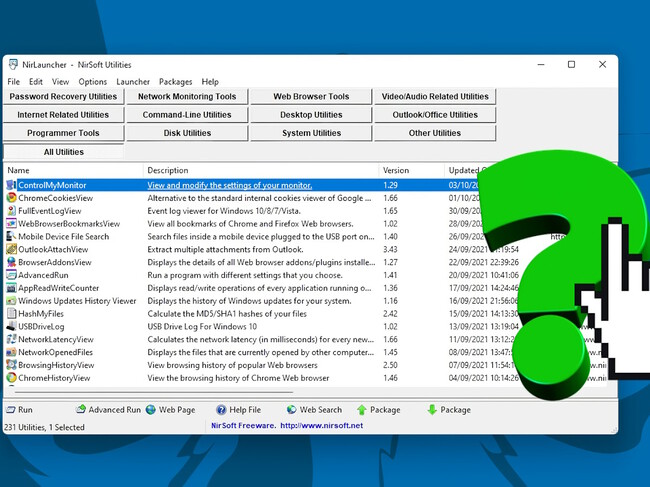Viewport: 650px width, 487px height.
Task: Click the AdvancedRun list icon
Action: [x=11, y=275]
